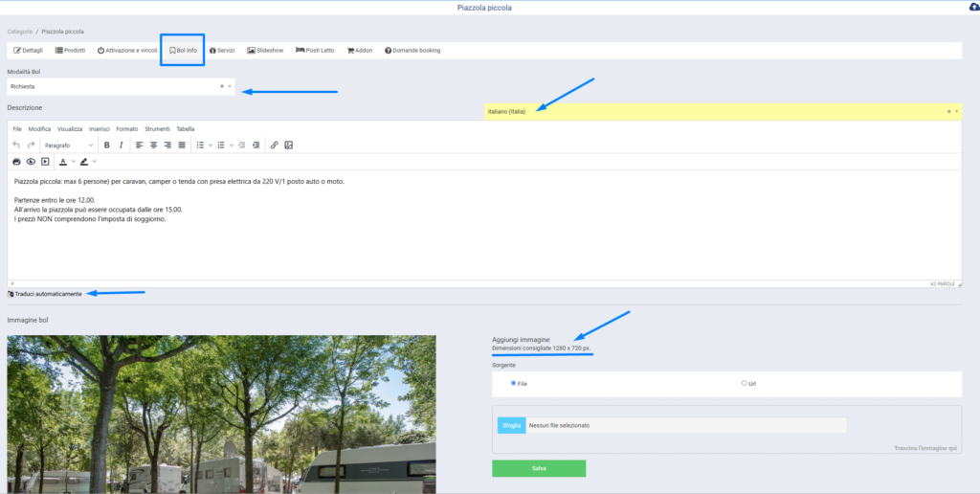Click the Traduci automaticamente link
The image size is (980, 494).
48,294
